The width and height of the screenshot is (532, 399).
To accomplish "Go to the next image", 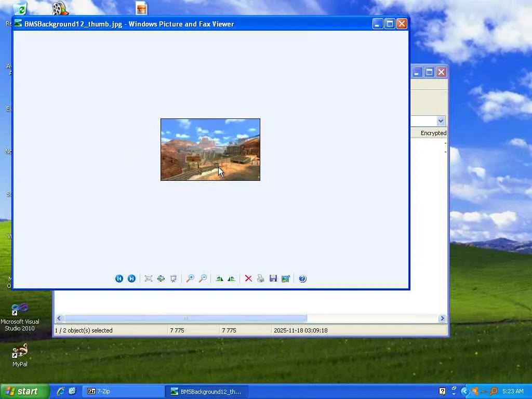I will [x=131, y=278].
